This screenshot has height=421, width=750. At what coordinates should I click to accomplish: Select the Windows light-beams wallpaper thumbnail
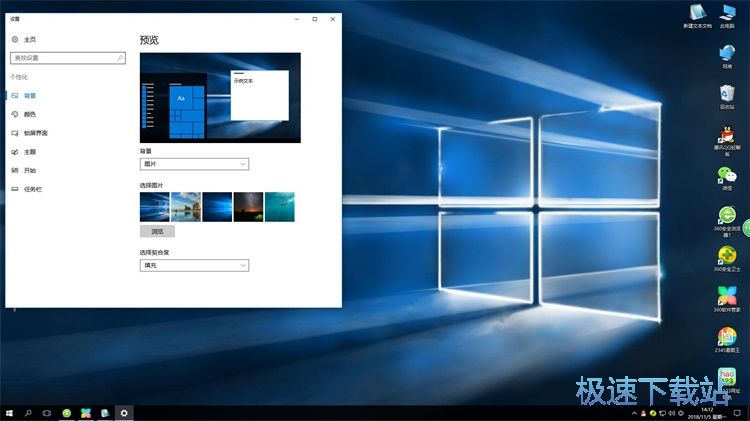pyautogui.click(x=154, y=207)
